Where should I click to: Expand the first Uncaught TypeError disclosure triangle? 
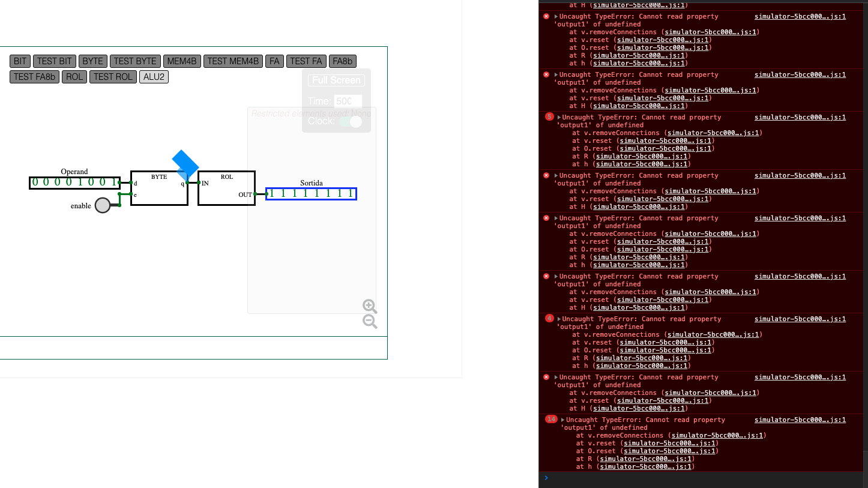click(555, 16)
